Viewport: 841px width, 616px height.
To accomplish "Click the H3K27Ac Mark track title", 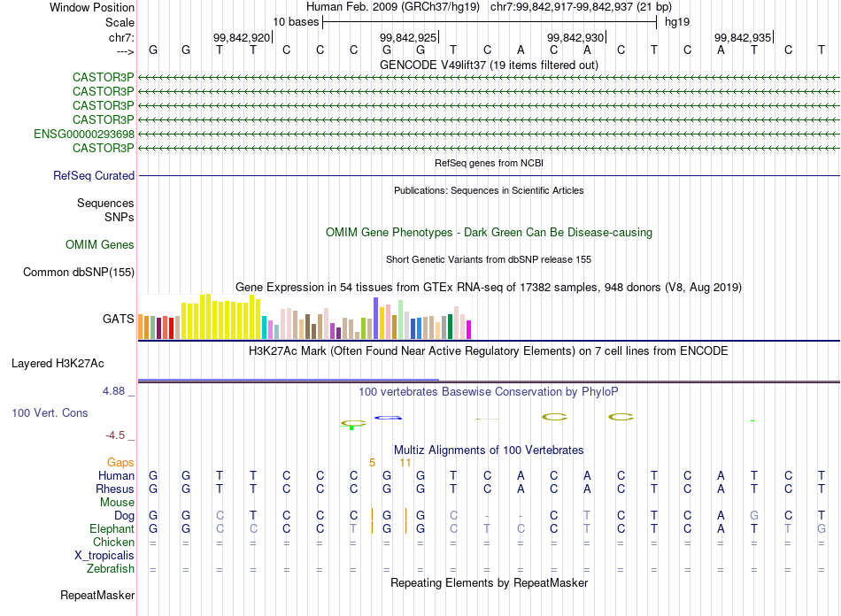I will 489,351.
